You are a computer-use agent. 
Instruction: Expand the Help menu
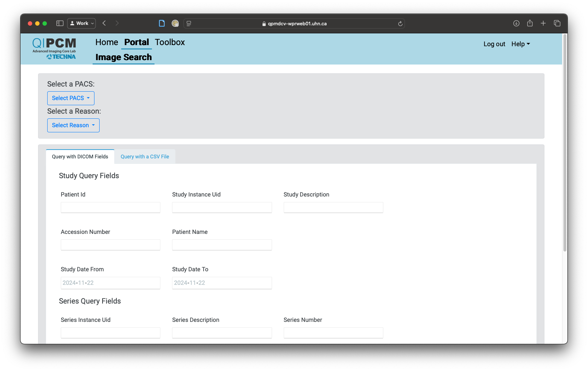coord(520,44)
